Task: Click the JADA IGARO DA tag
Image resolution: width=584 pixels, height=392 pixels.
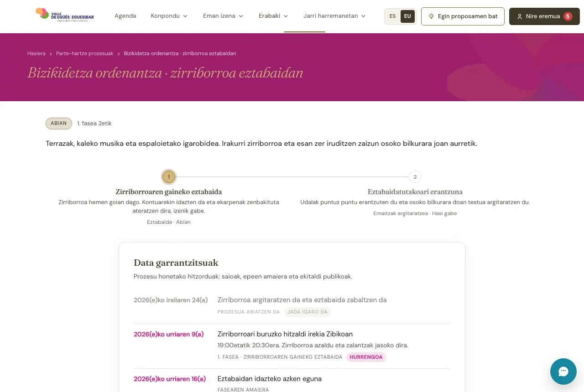Action: click(308, 312)
